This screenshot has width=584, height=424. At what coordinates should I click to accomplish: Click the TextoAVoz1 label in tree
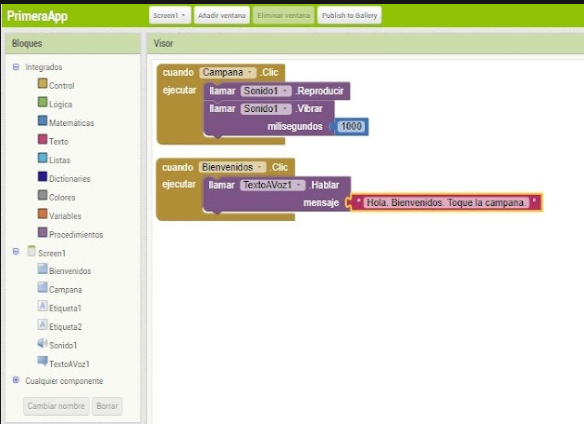(69, 364)
